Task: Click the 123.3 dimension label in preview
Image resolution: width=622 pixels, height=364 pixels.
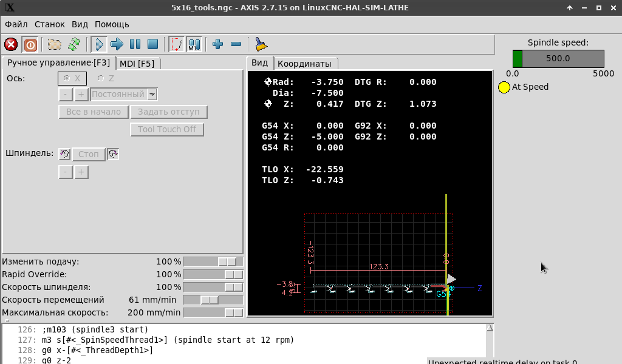Action: pos(379,266)
